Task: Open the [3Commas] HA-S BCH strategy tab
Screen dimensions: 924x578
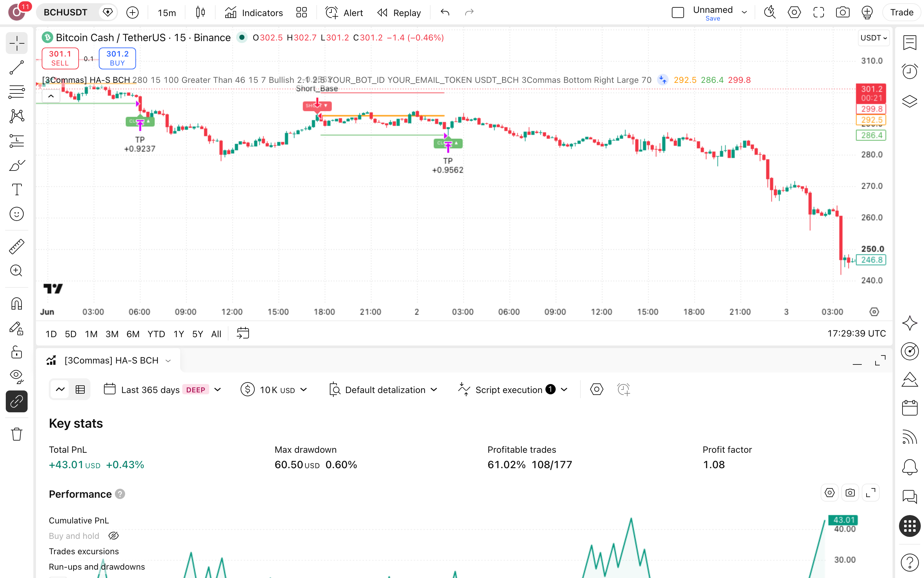Action: click(x=108, y=361)
